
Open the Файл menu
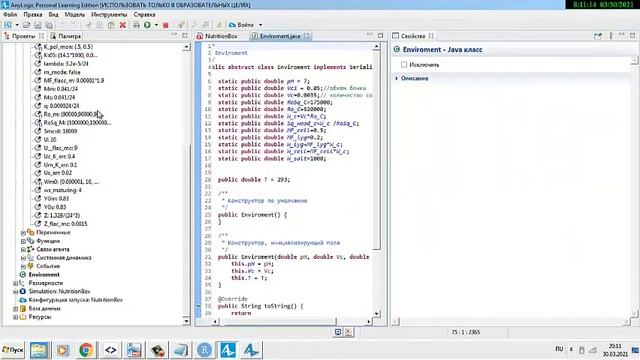tap(10, 14)
